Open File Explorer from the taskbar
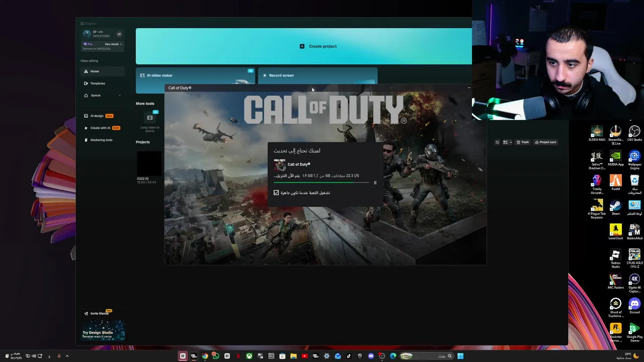 click(293, 356)
